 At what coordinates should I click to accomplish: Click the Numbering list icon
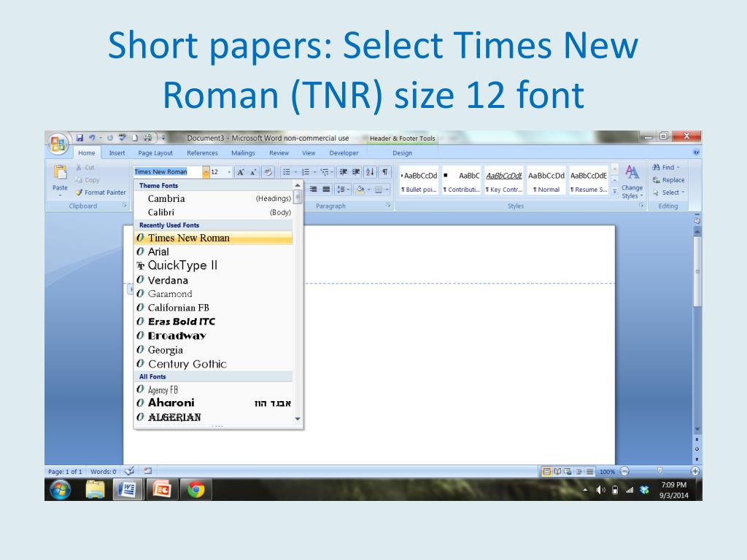(306, 172)
